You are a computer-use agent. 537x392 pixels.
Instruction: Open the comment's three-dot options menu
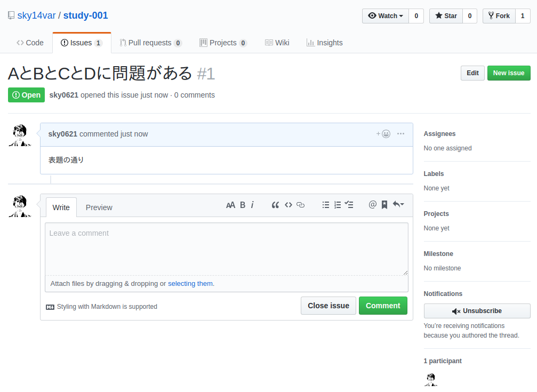[400, 134]
